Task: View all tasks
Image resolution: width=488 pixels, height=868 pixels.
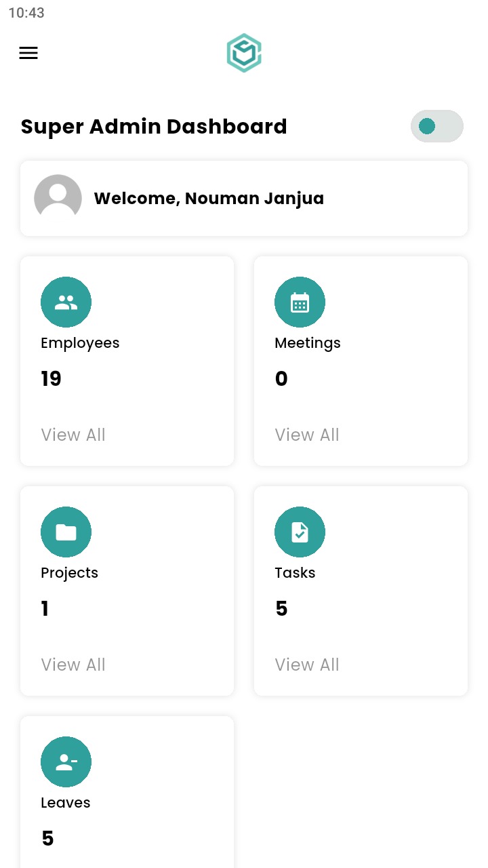Action: click(x=307, y=665)
